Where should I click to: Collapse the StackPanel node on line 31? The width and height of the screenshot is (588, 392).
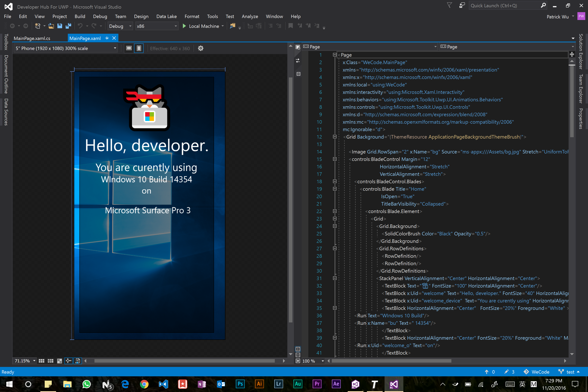(x=335, y=278)
